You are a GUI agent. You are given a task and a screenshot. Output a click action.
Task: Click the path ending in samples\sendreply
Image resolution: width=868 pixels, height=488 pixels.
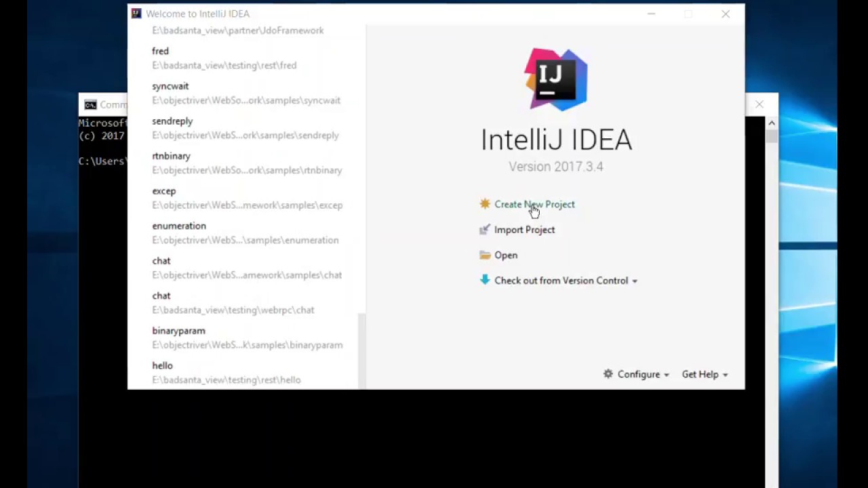coord(245,135)
